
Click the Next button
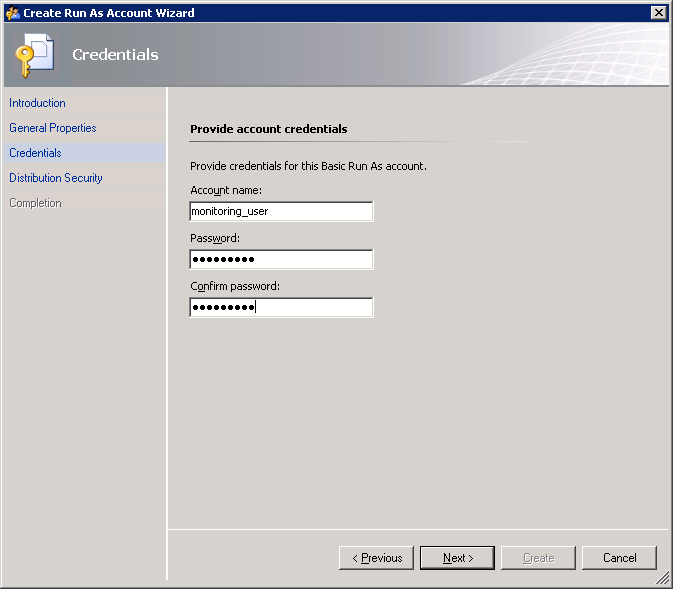457,558
